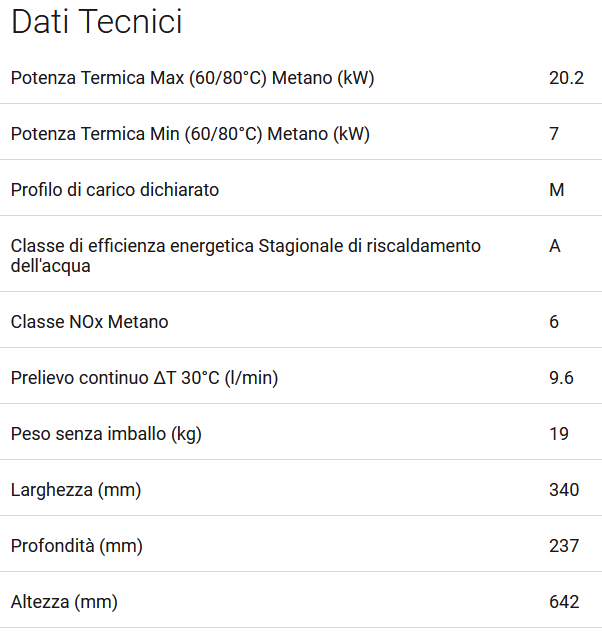602x634 pixels.
Task: Click the 20.2 kW maximum power value
Action: 566,78
